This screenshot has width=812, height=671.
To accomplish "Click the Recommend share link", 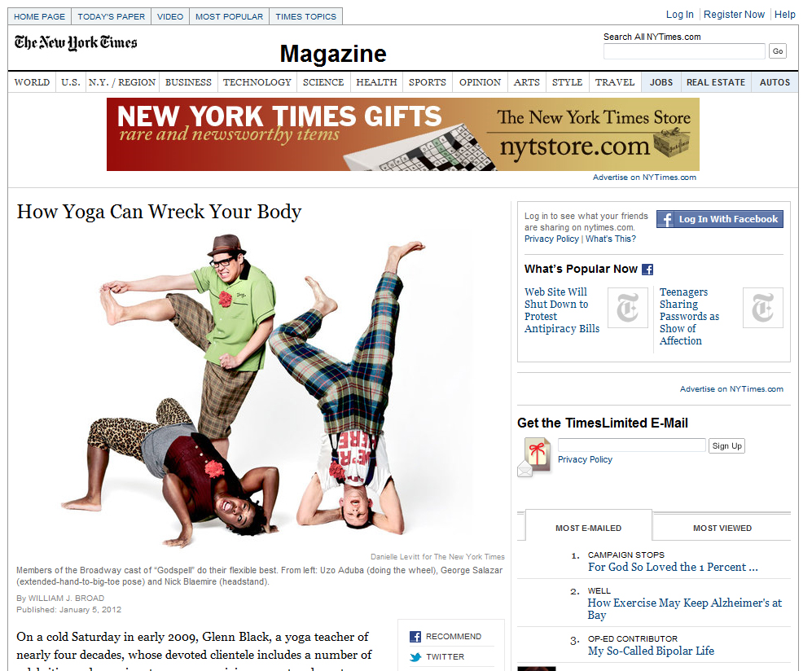I will click(454, 636).
